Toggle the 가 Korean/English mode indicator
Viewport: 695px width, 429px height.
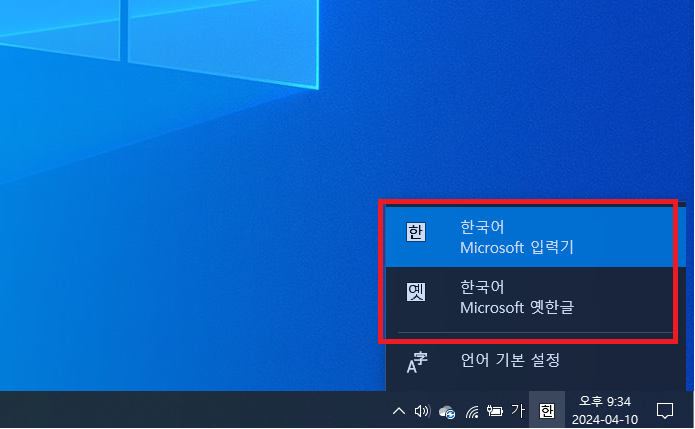pyautogui.click(x=518, y=411)
